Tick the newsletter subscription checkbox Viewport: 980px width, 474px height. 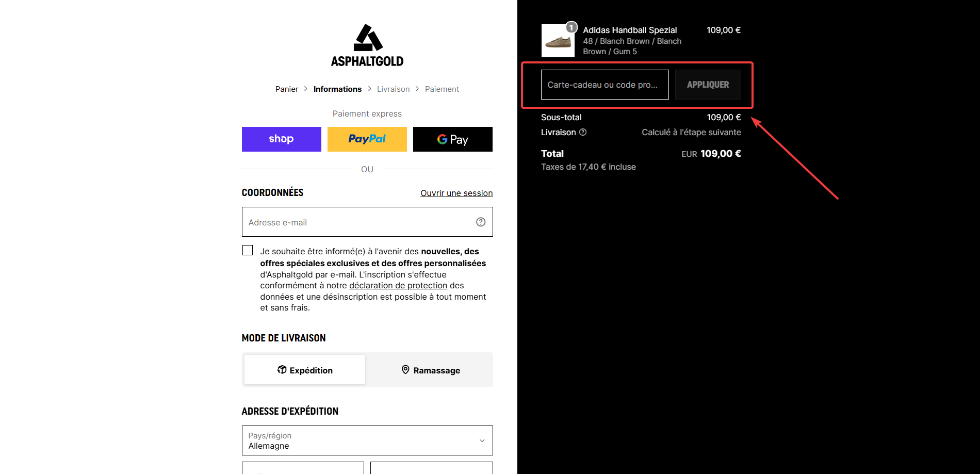click(x=248, y=250)
